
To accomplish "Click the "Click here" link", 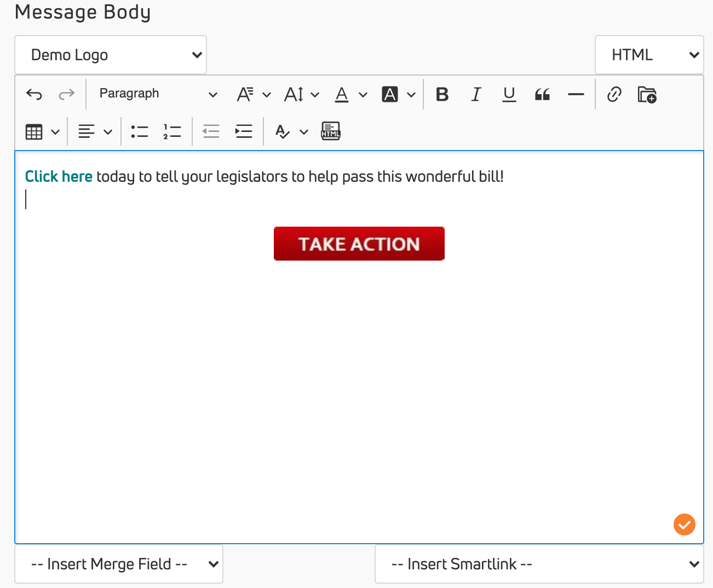I will [59, 176].
